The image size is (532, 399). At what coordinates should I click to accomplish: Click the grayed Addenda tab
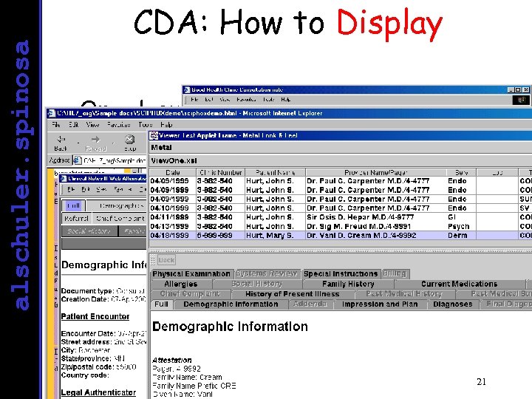pos(310,304)
